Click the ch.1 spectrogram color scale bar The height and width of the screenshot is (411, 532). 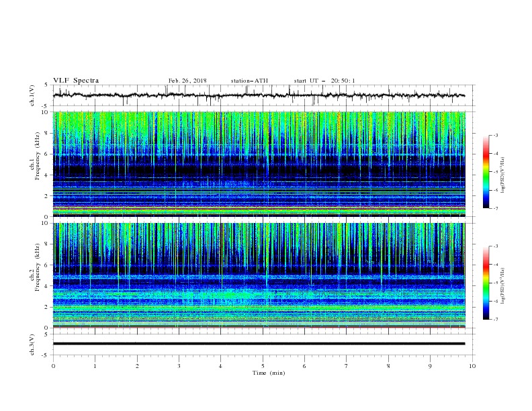pos(486,172)
